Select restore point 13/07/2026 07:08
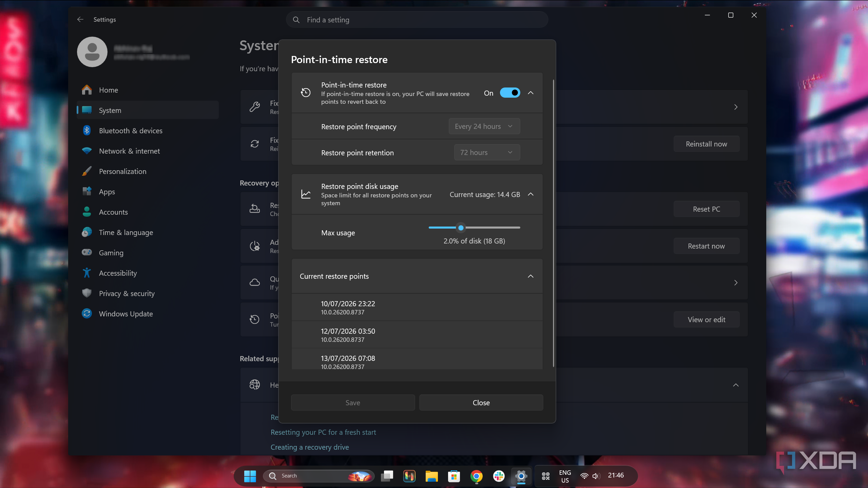 (x=417, y=359)
